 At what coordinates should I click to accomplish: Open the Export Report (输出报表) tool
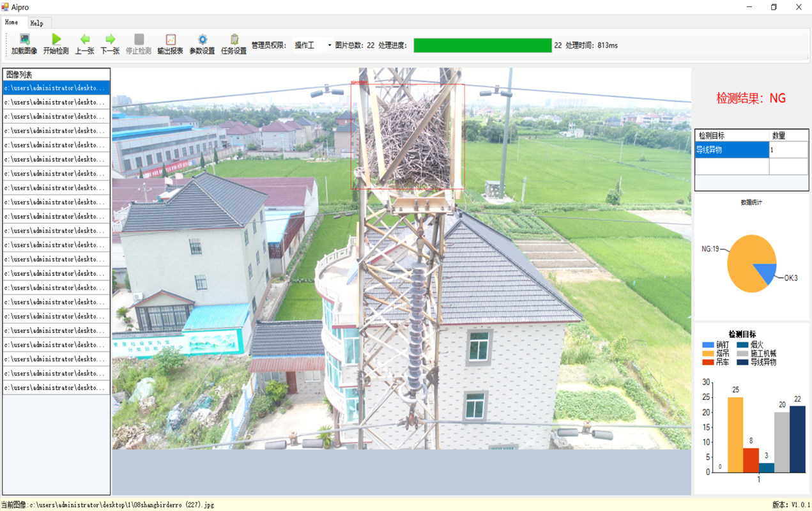click(x=170, y=40)
